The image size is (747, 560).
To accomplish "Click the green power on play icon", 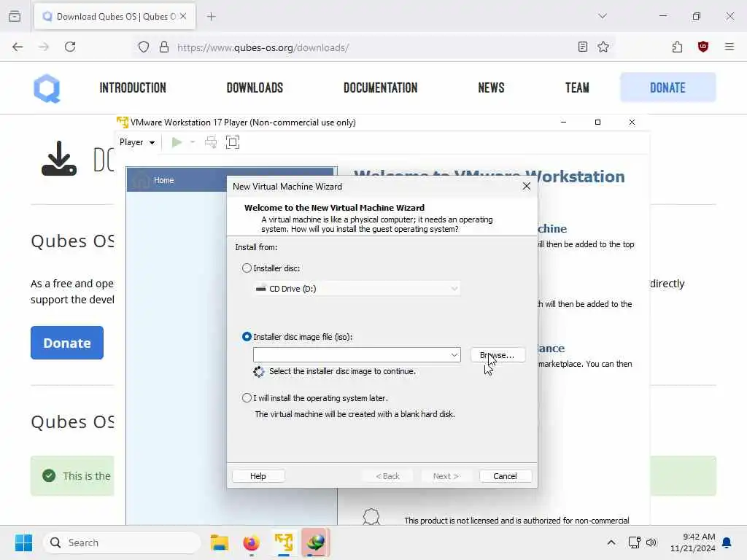I will coord(177,142).
